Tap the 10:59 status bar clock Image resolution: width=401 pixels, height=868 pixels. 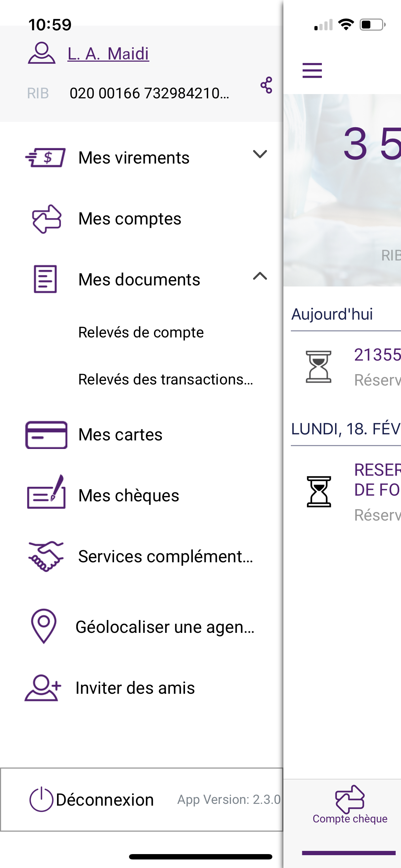[x=50, y=25]
